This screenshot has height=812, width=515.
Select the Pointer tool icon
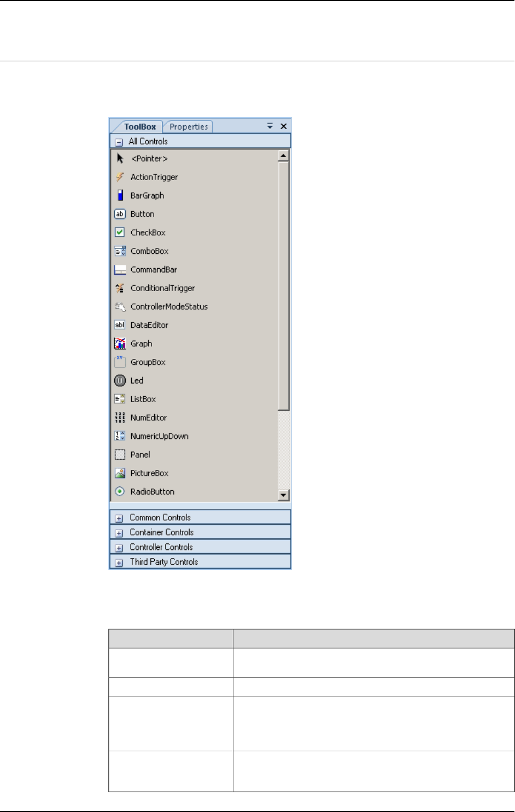point(120,159)
